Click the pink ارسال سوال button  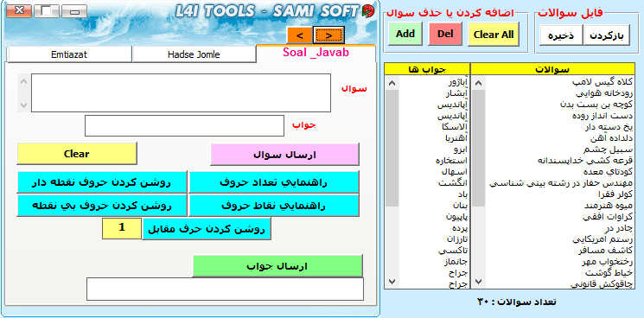click(284, 155)
